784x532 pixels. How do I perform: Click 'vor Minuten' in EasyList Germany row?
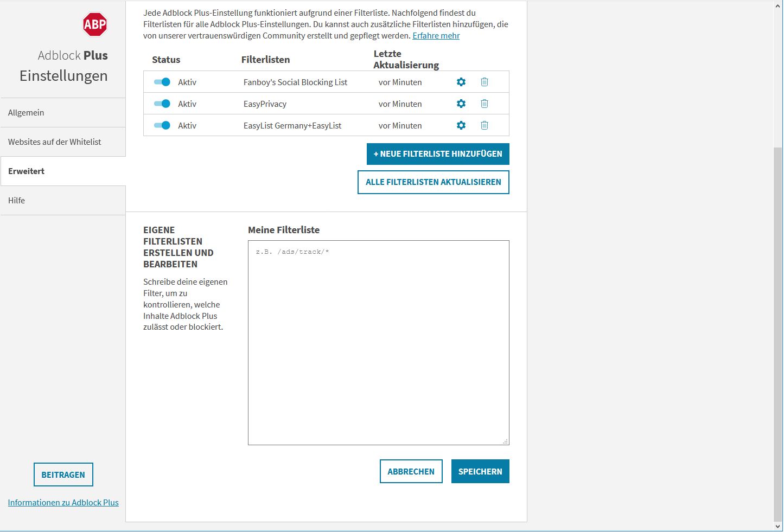tap(400, 126)
